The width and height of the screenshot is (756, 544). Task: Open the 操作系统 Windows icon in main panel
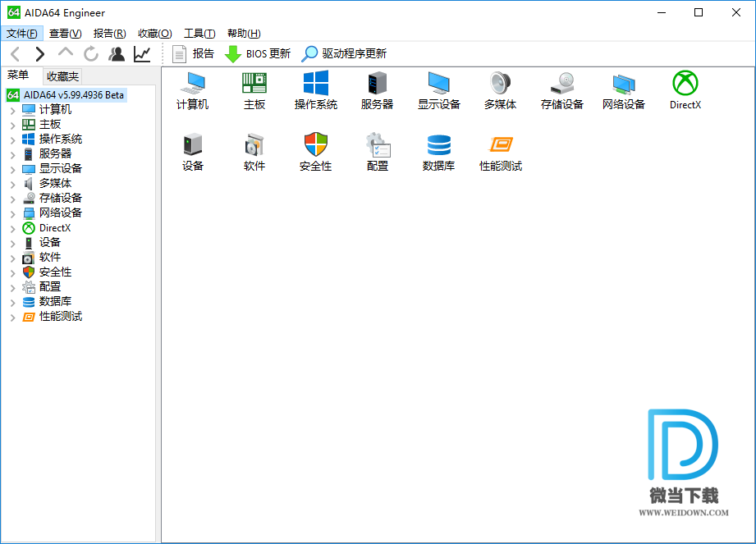tap(316, 90)
